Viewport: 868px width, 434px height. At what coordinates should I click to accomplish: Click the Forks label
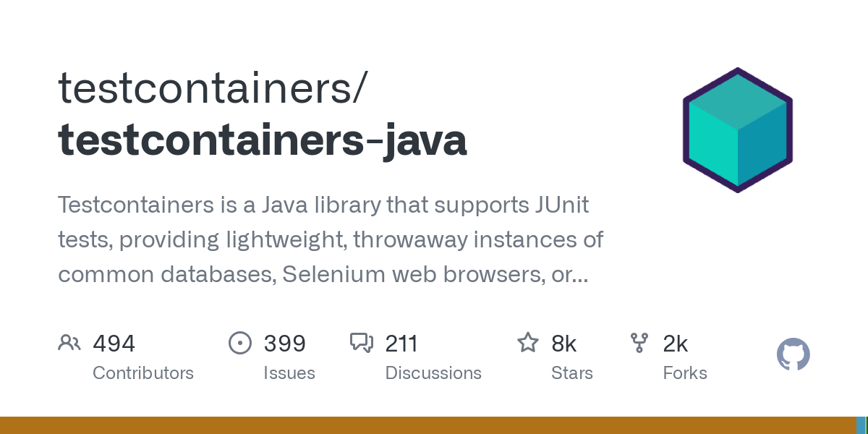click(x=685, y=373)
